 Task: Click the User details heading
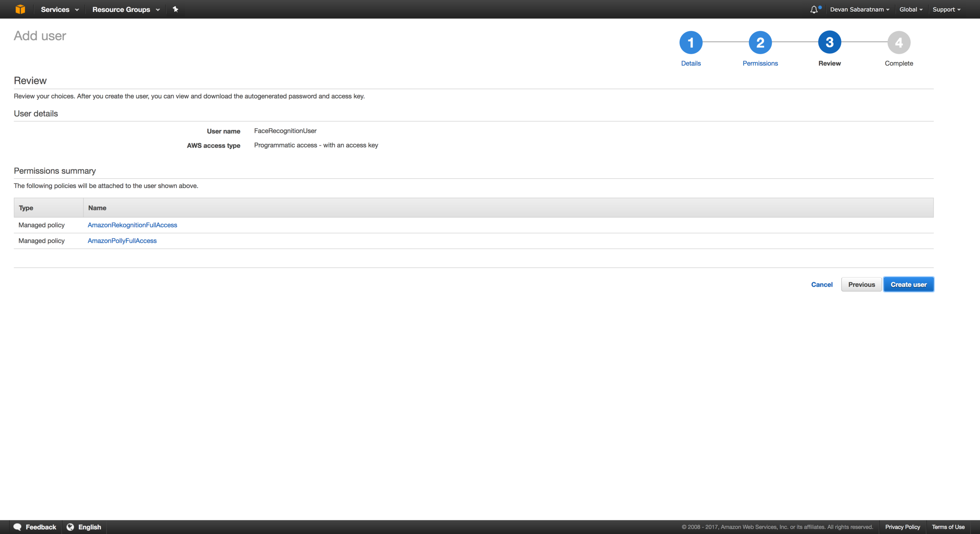coord(36,114)
